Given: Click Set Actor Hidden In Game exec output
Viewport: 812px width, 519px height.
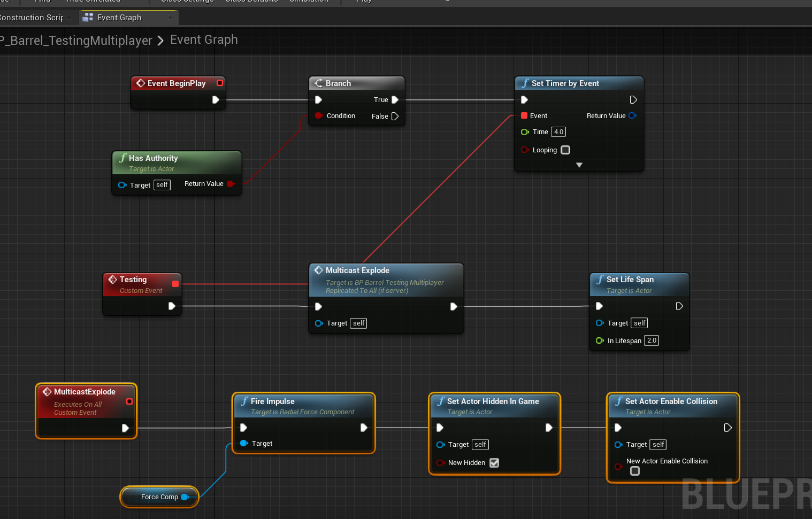Looking at the screenshot, I should point(549,427).
